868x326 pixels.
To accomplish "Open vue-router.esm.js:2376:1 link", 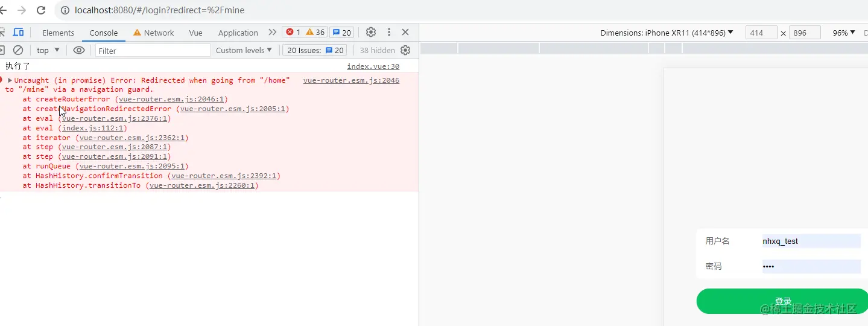I will click(115, 118).
